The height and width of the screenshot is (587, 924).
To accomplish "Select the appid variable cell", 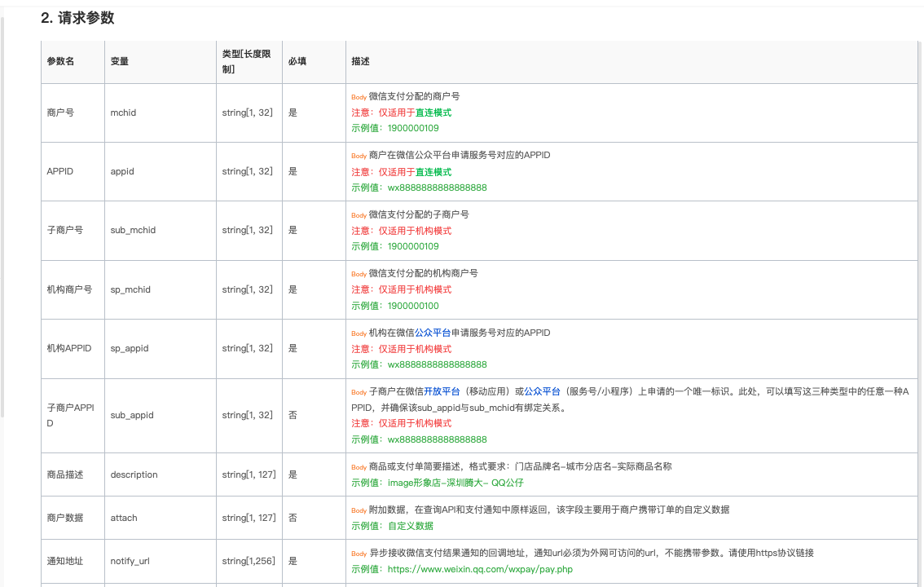I will 161,171.
